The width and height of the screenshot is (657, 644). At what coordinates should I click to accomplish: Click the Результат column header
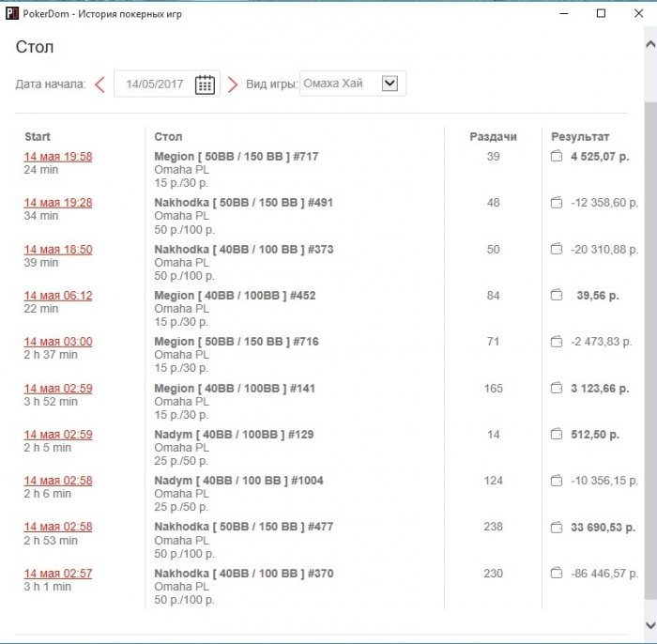pyautogui.click(x=579, y=137)
